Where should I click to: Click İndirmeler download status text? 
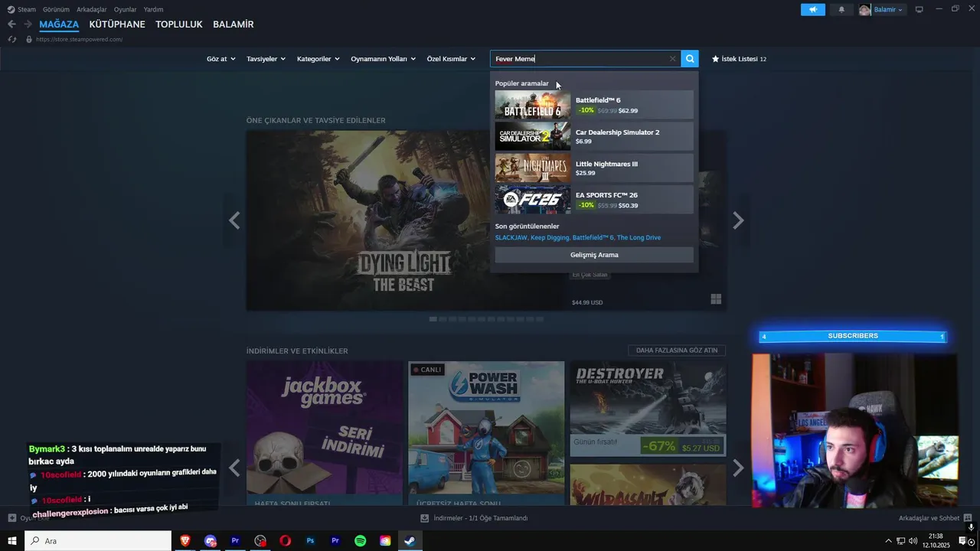tap(481, 518)
